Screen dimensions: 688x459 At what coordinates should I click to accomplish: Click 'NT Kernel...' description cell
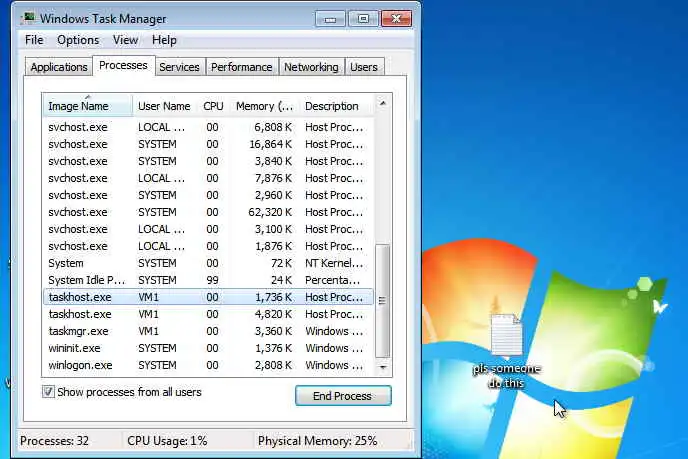click(334, 263)
